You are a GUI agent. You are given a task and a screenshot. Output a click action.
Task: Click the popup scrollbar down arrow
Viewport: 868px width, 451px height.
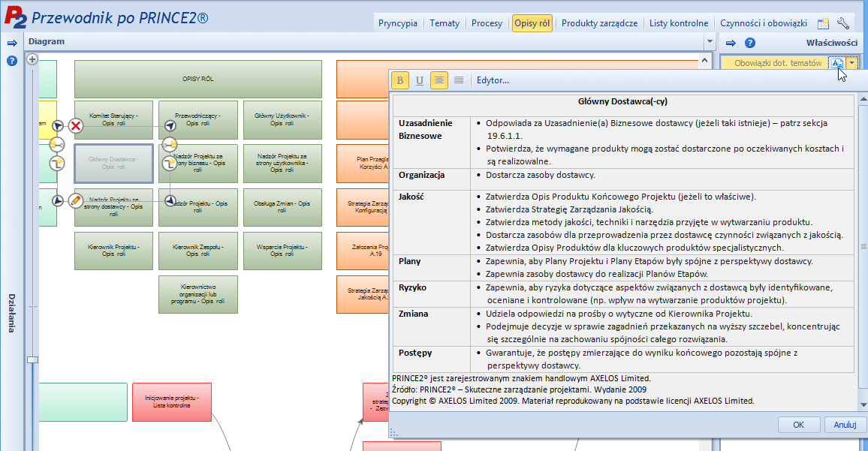pos(863,406)
